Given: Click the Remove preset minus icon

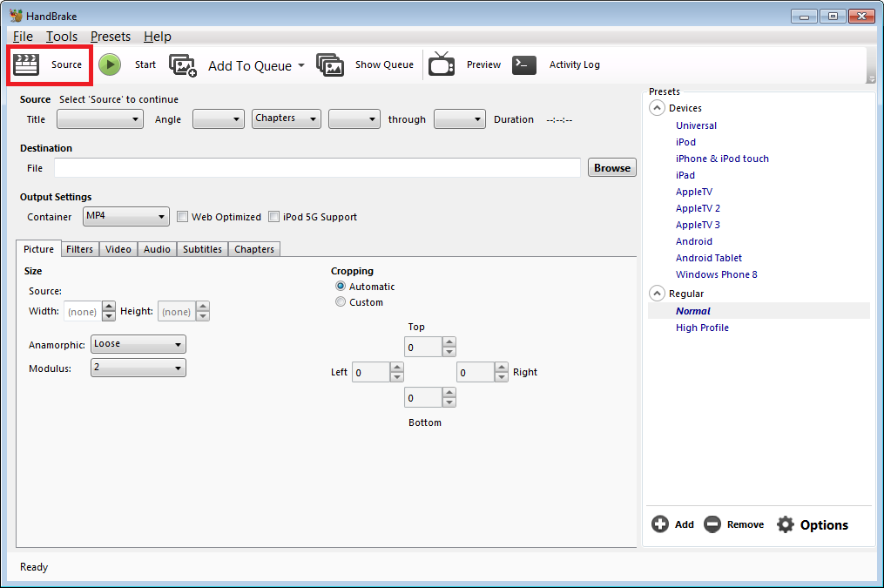Looking at the screenshot, I should pos(712,524).
